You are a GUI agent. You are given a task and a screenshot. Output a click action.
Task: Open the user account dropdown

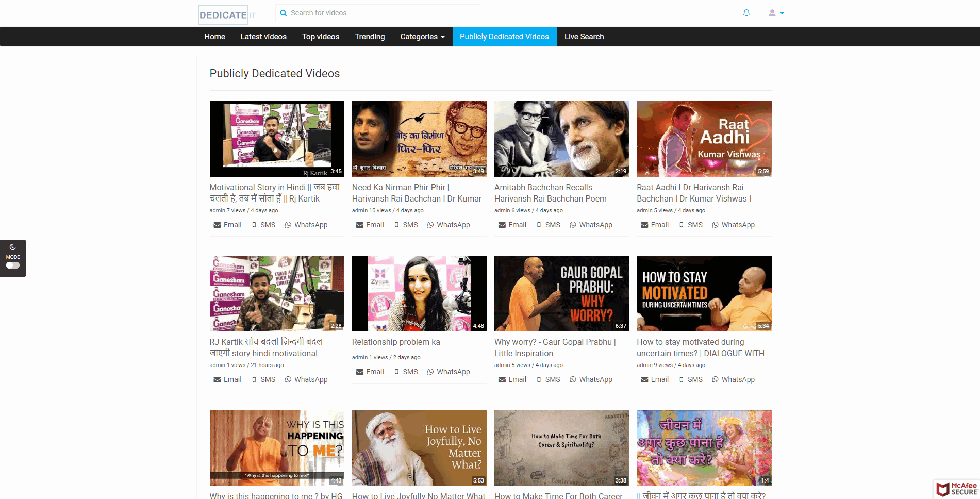[776, 13]
